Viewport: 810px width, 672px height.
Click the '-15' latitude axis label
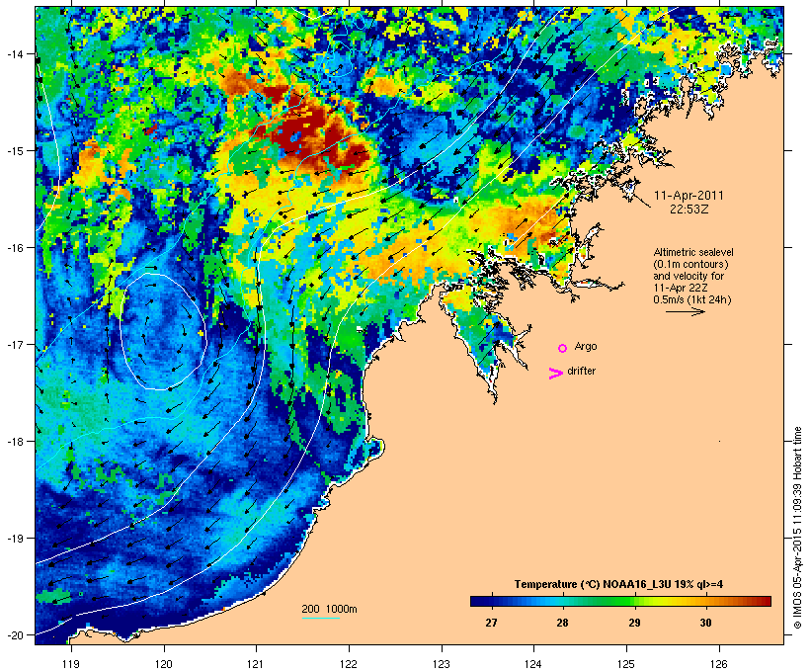[14, 151]
